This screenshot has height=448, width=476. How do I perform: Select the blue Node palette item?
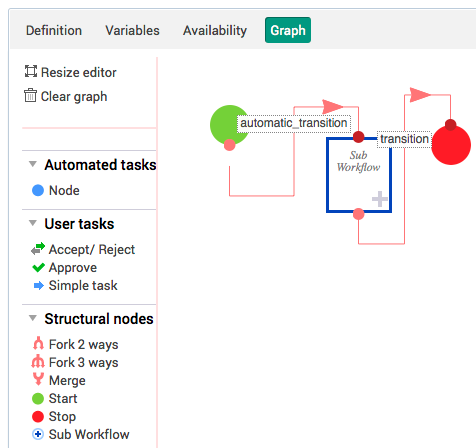[56, 190]
